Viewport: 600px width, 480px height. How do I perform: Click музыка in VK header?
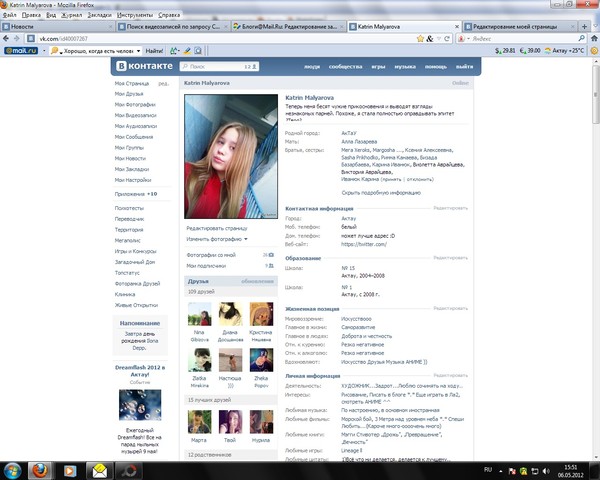coord(405,66)
